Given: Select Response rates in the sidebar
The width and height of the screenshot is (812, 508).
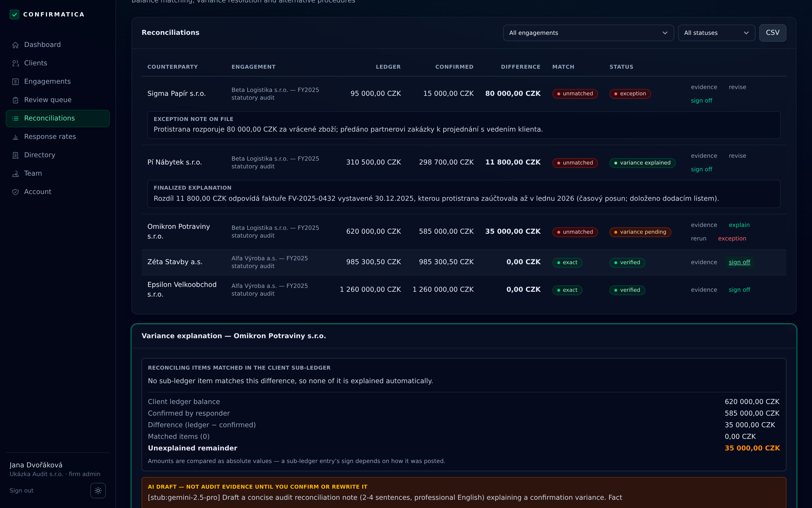Looking at the screenshot, I should point(58,137).
